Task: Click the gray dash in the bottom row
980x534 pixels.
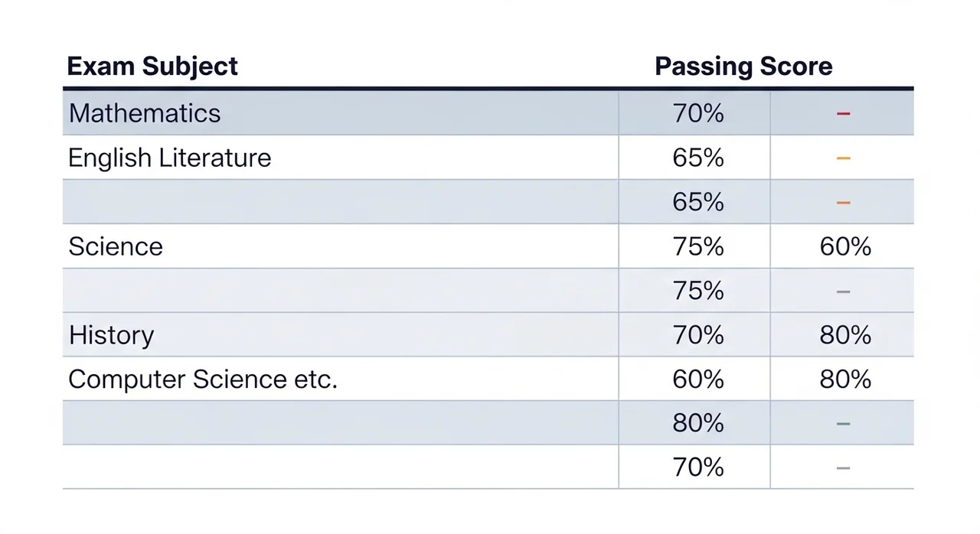Action: tap(843, 468)
